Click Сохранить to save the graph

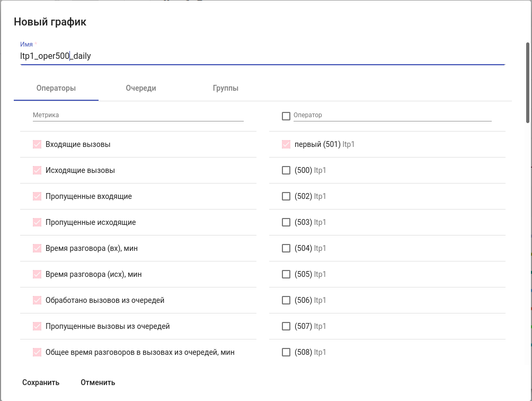[x=41, y=382]
